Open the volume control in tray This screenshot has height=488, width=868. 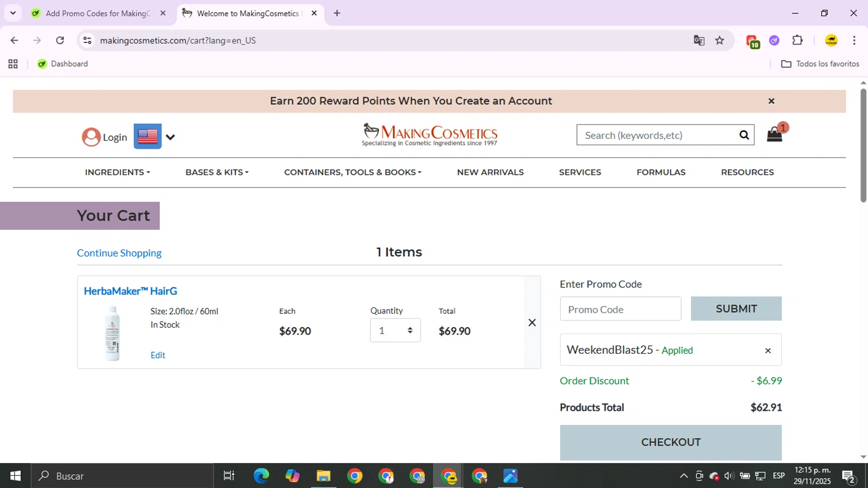(x=729, y=476)
